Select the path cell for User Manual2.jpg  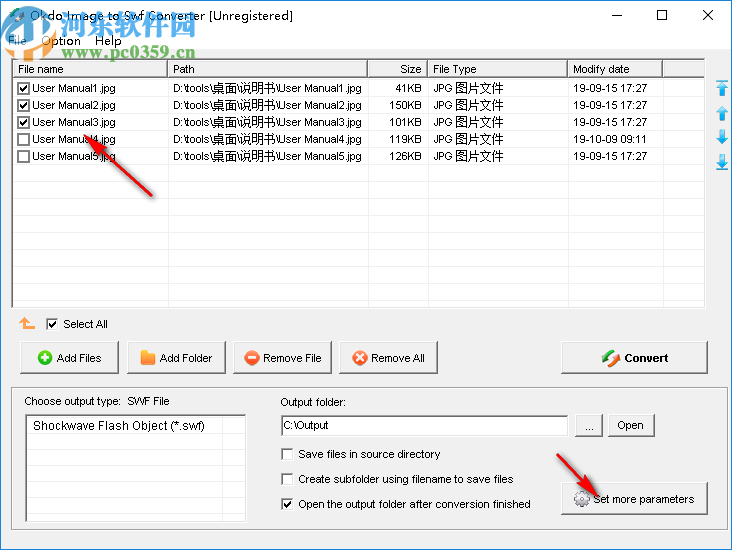click(x=267, y=105)
